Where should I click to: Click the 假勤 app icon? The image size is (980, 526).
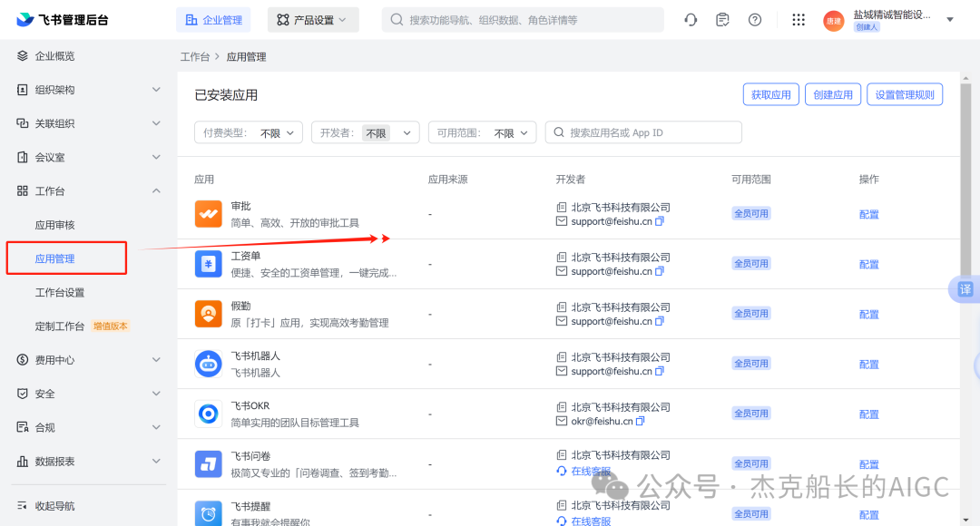208,314
